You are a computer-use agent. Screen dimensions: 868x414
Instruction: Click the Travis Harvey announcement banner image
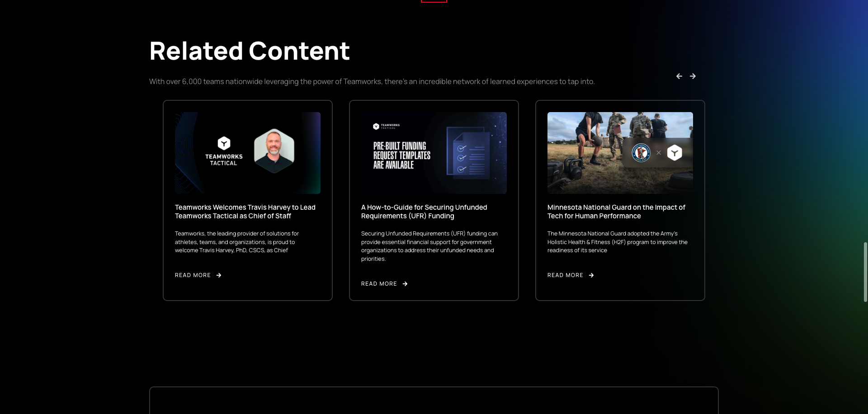pos(247,153)
